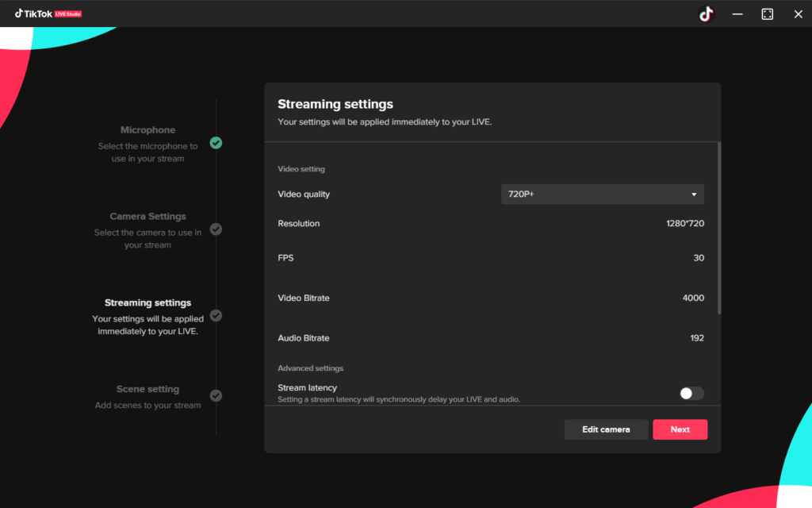Screen dimensions: 812x508
Task: Close the TikTok LIVE Studio window
Action: [x=798, y=14]
